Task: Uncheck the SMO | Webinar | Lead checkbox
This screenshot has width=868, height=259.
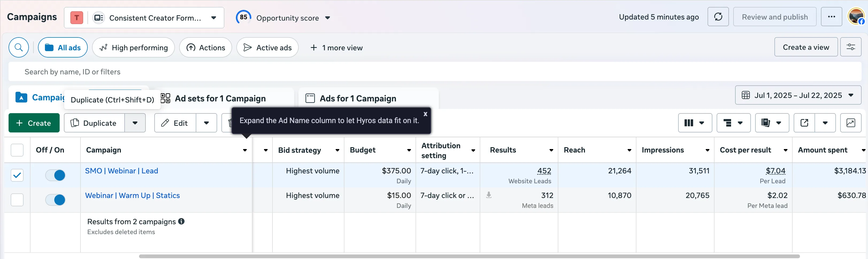Action: point(17,175)
